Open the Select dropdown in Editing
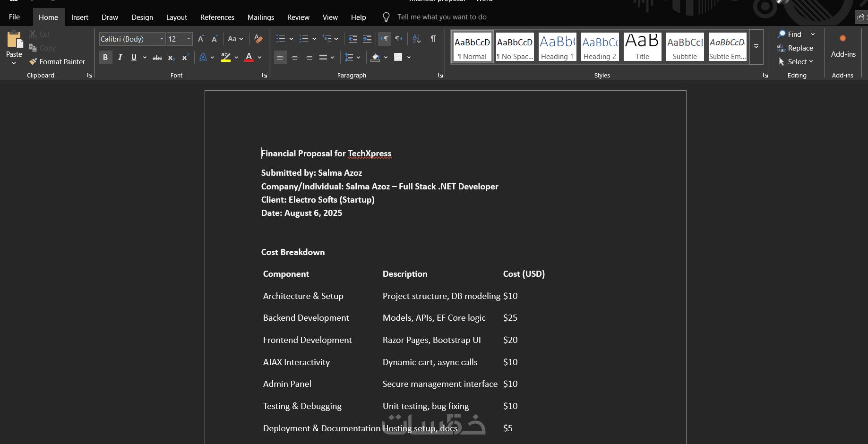 (796, 62)
